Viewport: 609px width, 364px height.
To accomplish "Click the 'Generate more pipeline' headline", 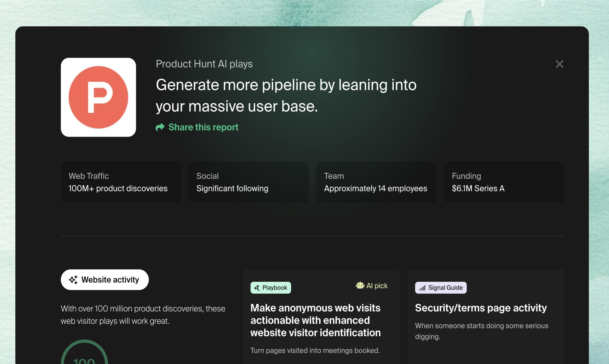I will click(286, 95).
